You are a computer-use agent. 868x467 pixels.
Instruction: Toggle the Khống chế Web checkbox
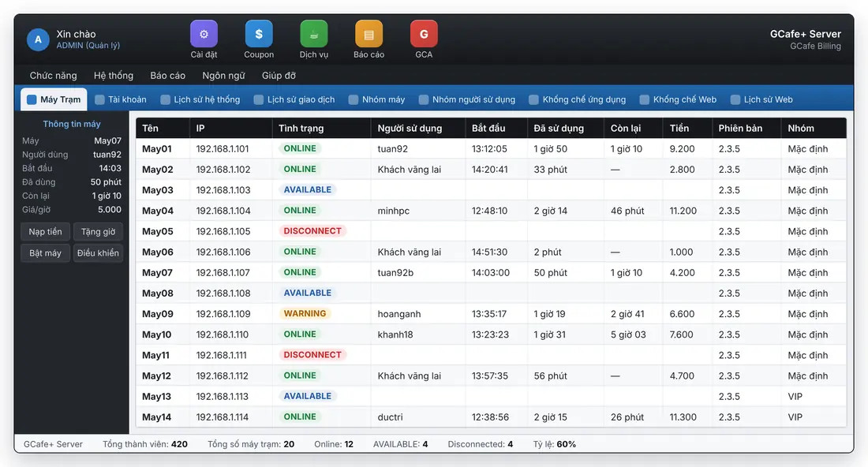pos(645,99)
